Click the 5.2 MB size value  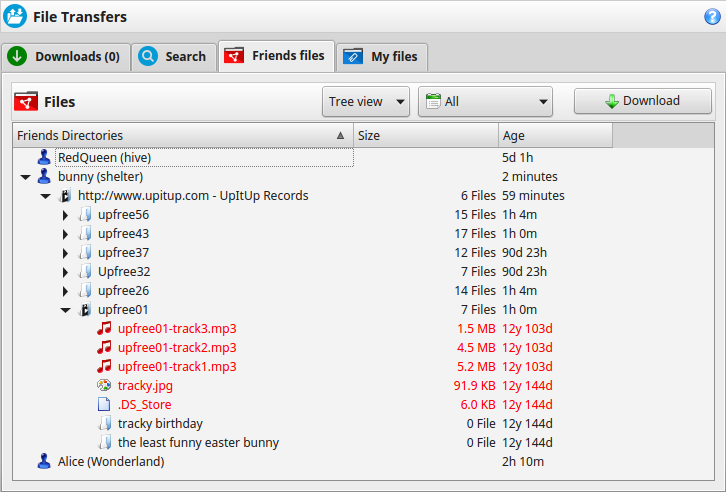476,366
